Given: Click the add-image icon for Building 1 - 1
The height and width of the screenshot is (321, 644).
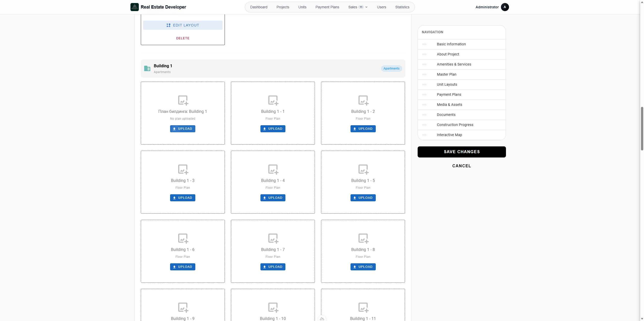Looking at the screenshot, I should click(x=273, y=100).
